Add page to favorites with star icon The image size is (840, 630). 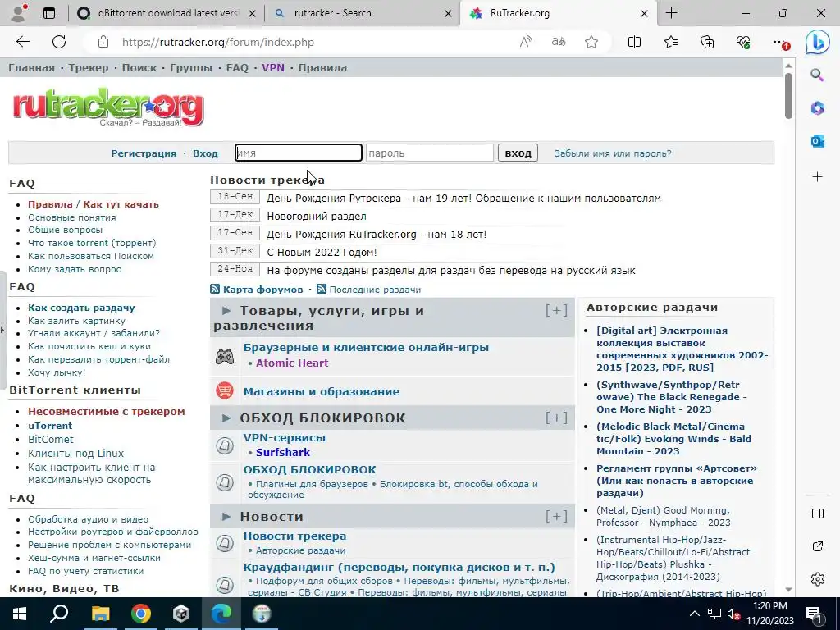tap(591, 42)
